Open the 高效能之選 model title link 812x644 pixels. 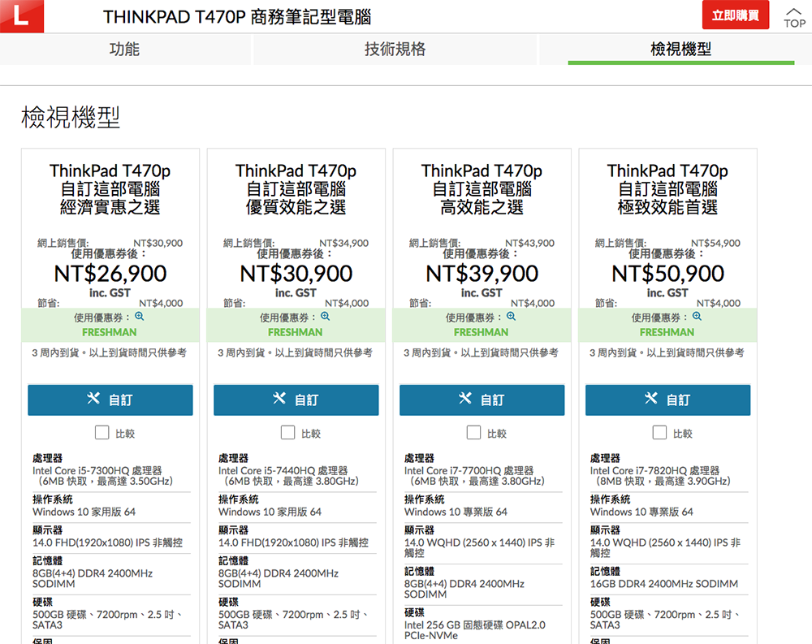coord(482,189)
